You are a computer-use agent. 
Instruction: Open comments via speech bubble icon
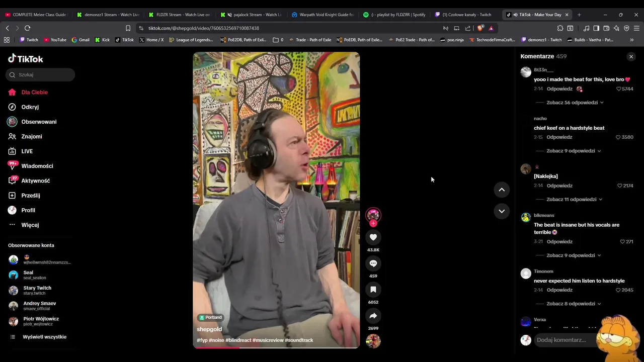tap(373, 263)
